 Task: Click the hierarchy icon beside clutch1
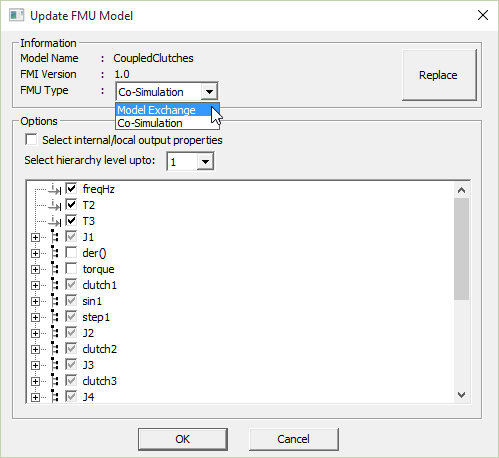(55, 285)
